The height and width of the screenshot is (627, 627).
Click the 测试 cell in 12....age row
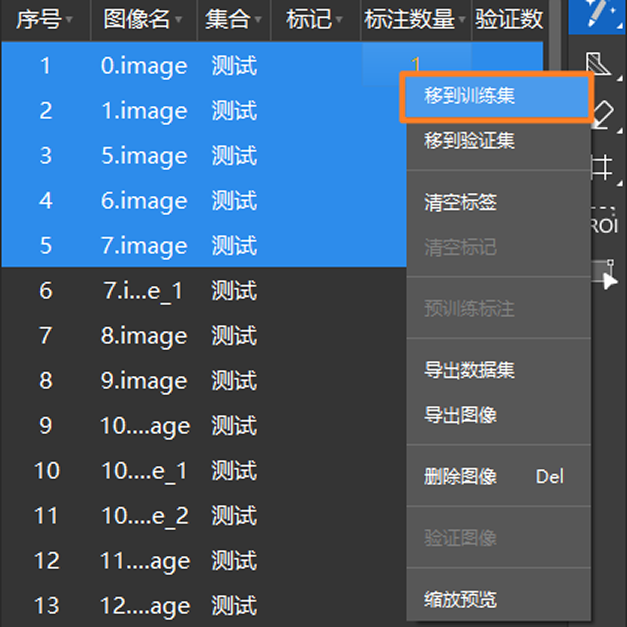click(x=234, y=605)
